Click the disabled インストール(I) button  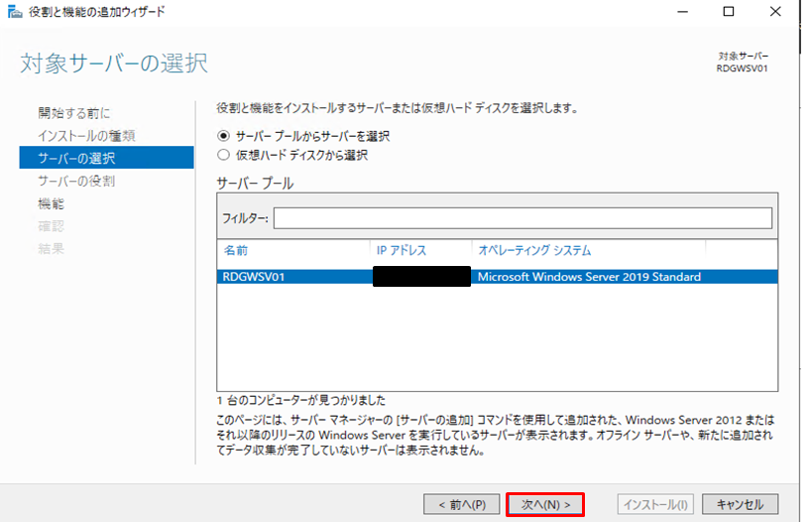pos(655,504)
